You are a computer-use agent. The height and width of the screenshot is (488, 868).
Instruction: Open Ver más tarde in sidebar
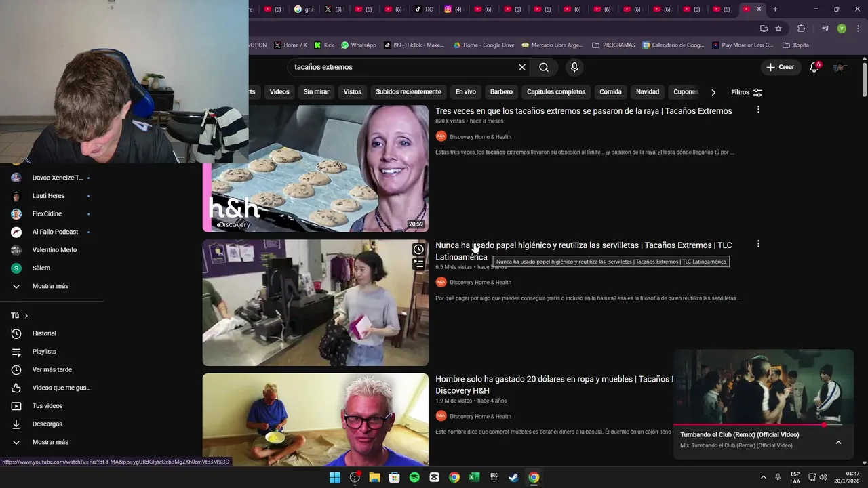pyautogui.click(x=52, y=369)
